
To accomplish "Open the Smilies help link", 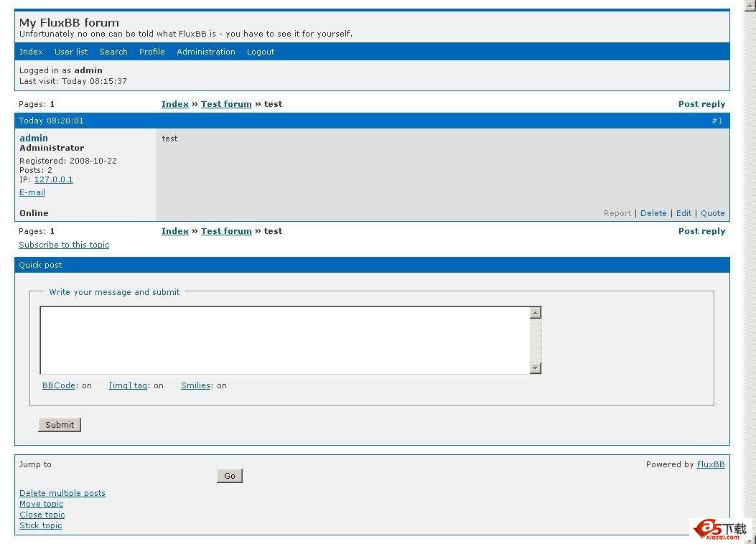I will [196, 385].
